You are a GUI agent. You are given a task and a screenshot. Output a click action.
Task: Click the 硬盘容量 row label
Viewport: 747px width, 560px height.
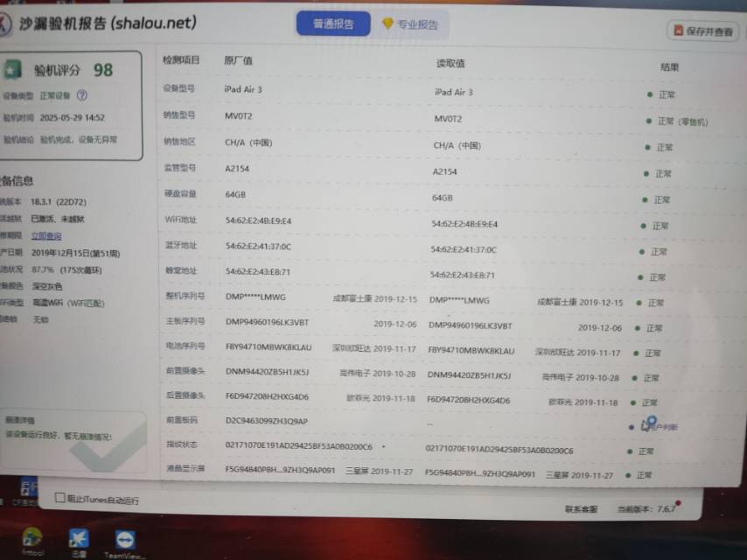[x=180, y=193]
